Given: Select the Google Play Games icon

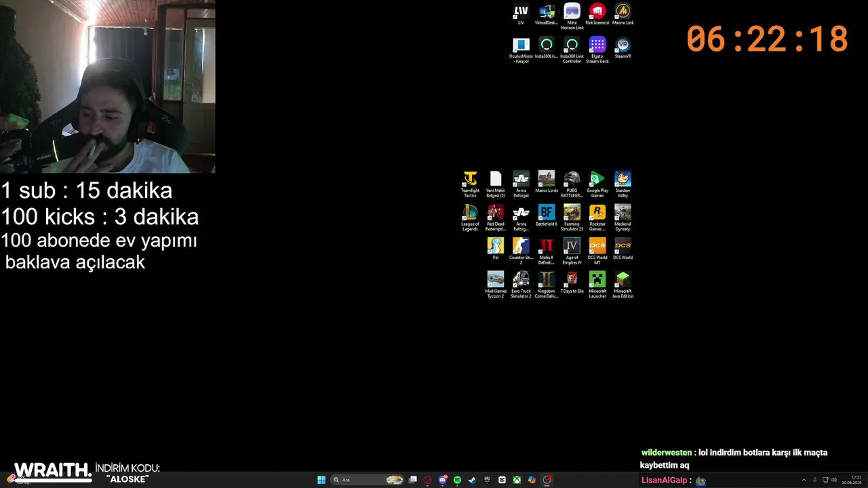Looking at the screenshot, I should pyautogui.click(x=597, y=184).
